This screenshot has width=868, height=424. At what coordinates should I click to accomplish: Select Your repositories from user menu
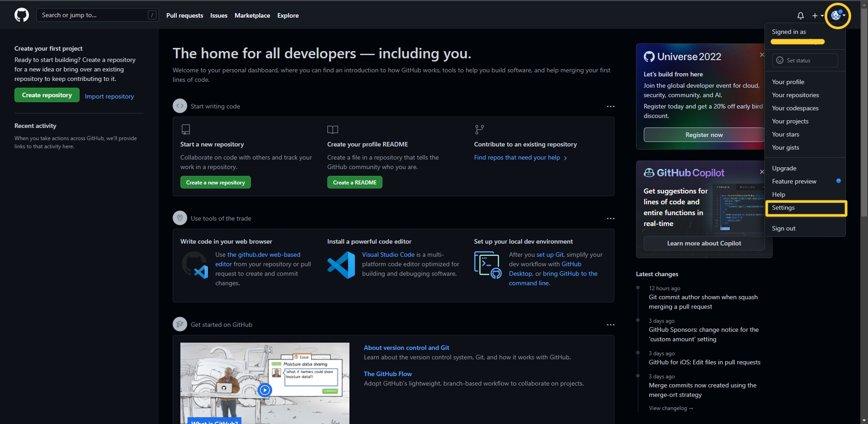click(x=805, y=95)
